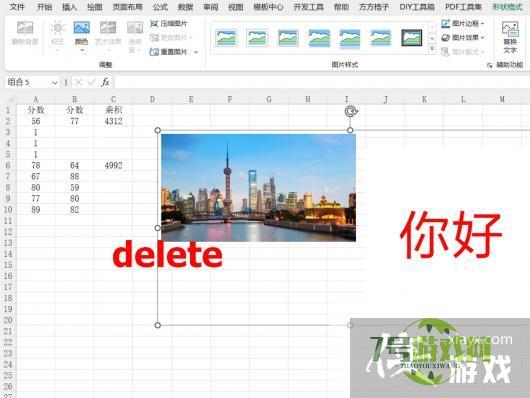530x398 pixels.
Task: Apply the black-framed picture style thumbnail
Action: [x=411, y=38]
